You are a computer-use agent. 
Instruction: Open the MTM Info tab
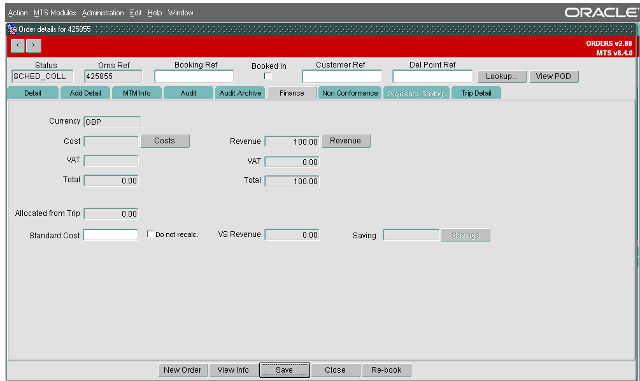click(137, 93)
